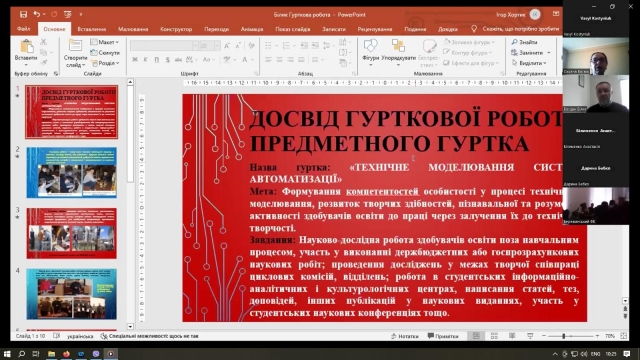This screenshot has height=360, width=640.
Task: Open the Упорядкувати arrange tool
Action: point(398,52)
